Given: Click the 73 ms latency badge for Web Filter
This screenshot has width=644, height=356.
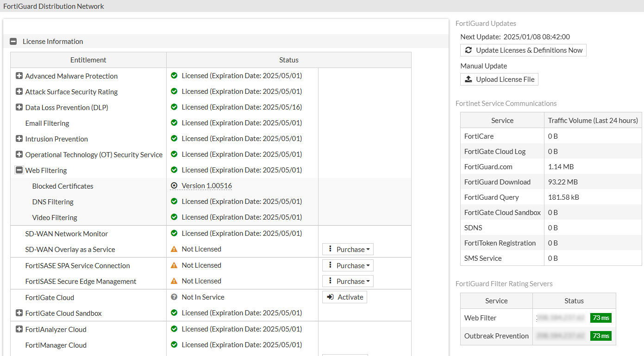Looking at the screenshot, I should pos(600,318).
